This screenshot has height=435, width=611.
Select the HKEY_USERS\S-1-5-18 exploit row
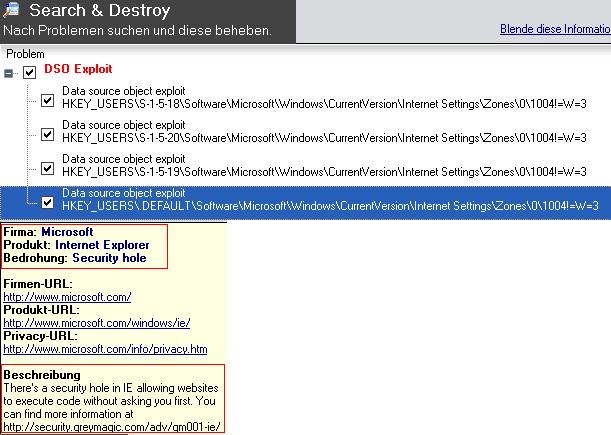[324, 97]
